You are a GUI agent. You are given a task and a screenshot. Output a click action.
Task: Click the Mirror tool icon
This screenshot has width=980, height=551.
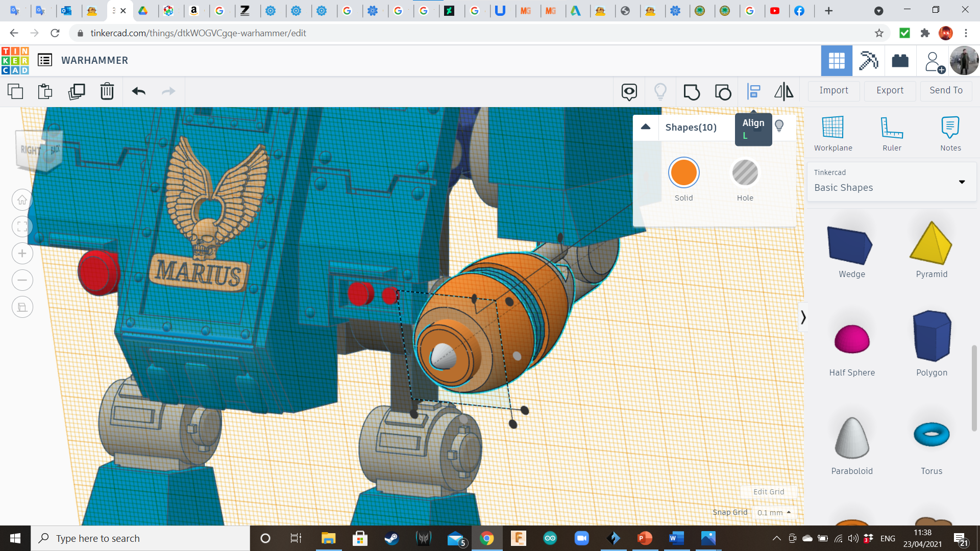(x=783, y=92)
